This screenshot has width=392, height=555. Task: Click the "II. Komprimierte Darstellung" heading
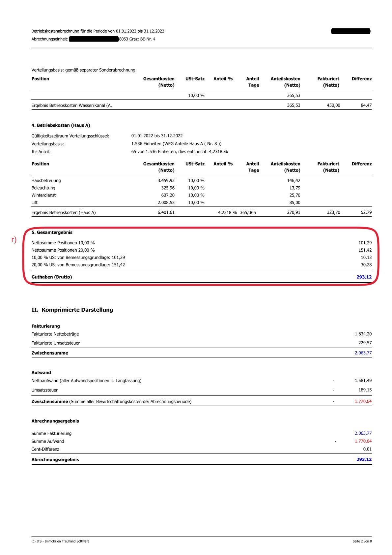[72, 310]
